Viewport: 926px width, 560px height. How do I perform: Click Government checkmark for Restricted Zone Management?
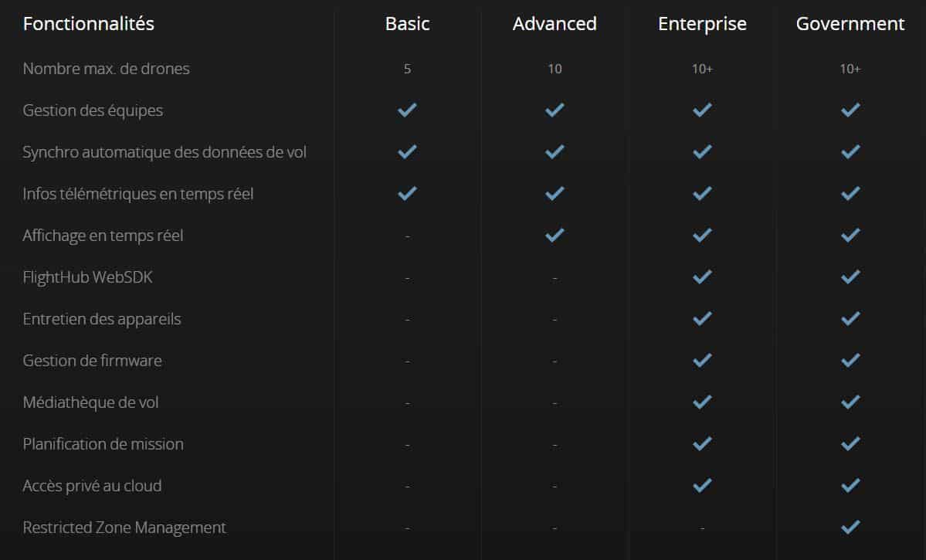[x=850, y=528]
